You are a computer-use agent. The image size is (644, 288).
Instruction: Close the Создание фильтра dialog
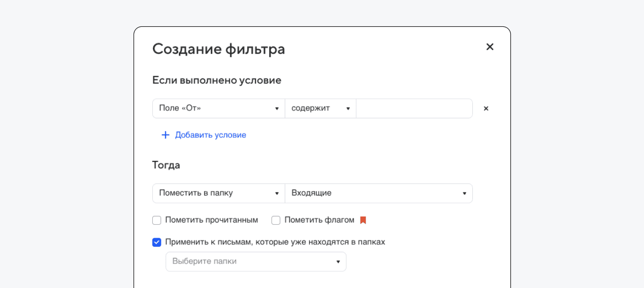[x=490, y=47]
